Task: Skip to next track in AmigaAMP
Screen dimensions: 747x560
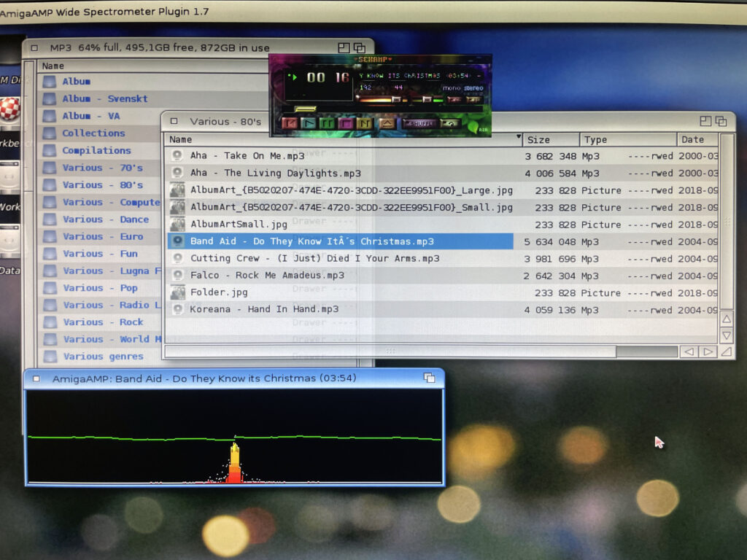Action: pyautogui.click(x=364, y=123)
